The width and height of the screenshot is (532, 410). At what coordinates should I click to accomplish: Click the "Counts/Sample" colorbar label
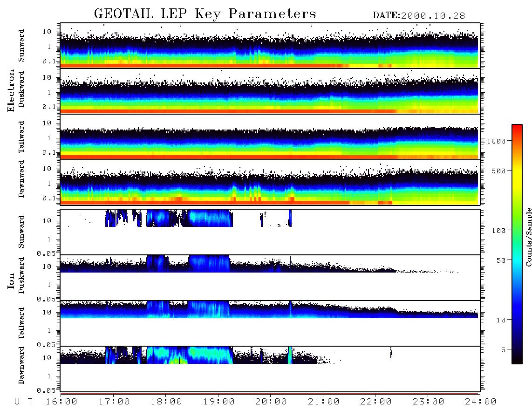(x=528, y=237)
